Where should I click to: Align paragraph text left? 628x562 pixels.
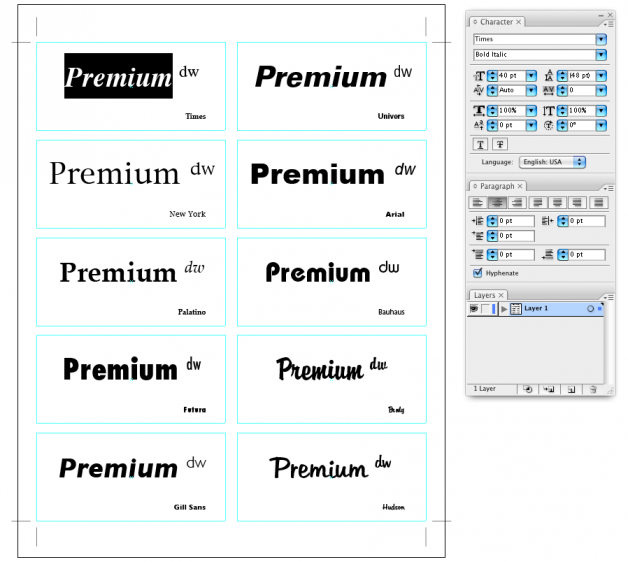[477, 202]
